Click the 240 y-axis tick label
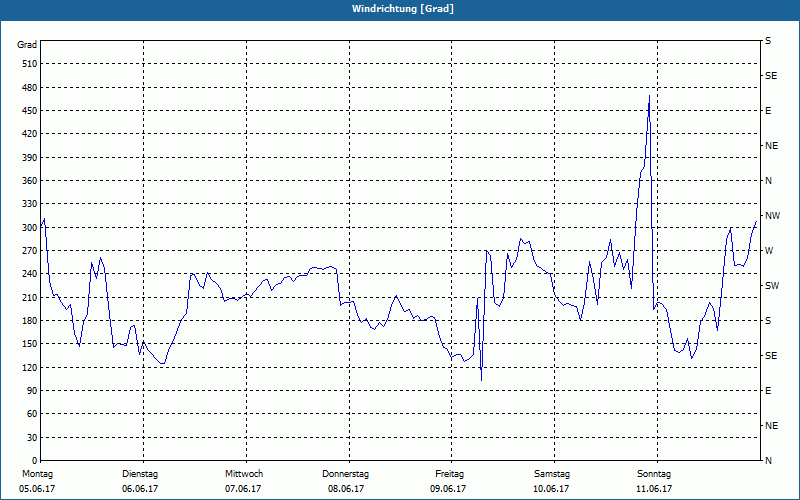The image size is (800, 500). pyautogui.click(x=30, y=274)
